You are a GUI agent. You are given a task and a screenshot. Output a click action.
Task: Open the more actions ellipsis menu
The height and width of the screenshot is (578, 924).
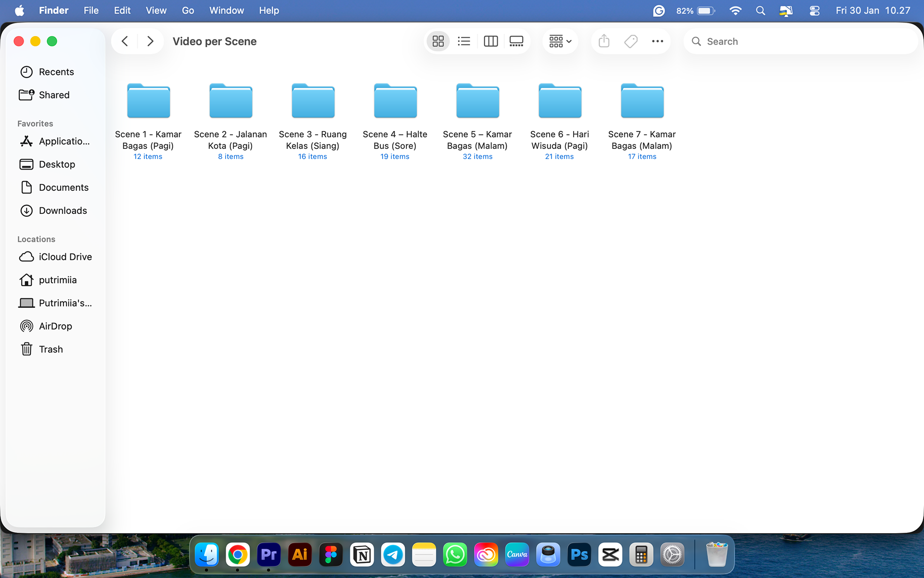point(657,41)
